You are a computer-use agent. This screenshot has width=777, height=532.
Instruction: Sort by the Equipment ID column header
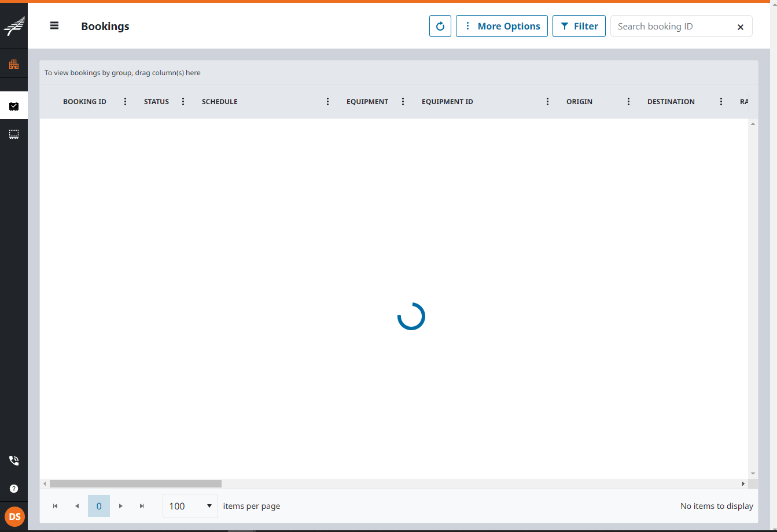pyautogui.click(x=447, y=102)
